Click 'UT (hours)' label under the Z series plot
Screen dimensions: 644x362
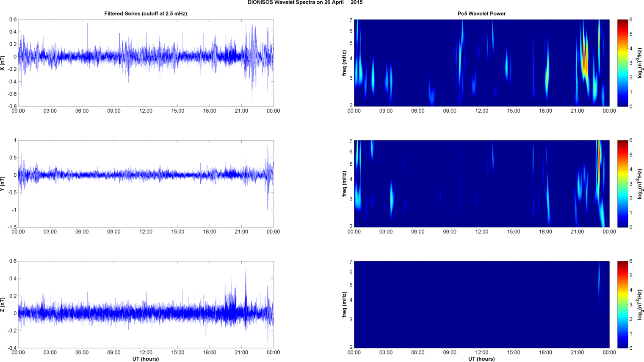click(146, 359)
